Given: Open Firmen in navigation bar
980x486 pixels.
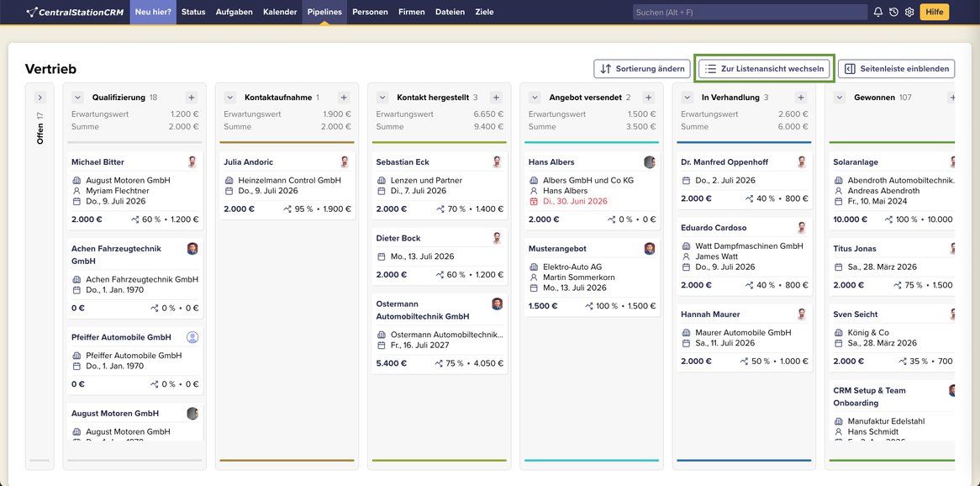Looking at the screenshot, I should 411,12.
